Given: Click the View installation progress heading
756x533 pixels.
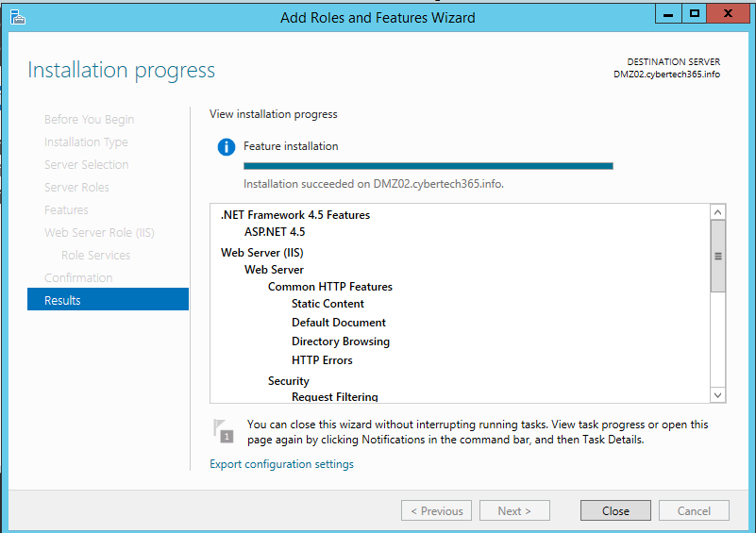Looking at the screenshot, I should (274, 114).
